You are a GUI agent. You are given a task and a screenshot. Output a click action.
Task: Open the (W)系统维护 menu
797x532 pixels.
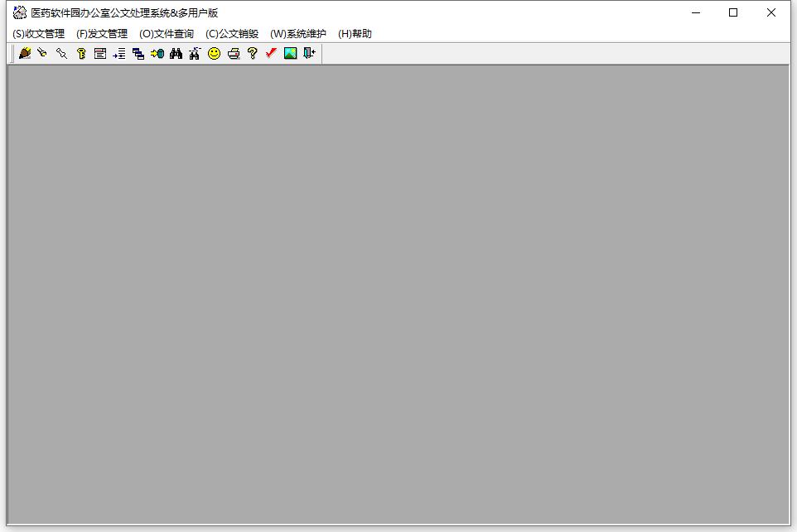pyautogui.click(x=298, y=34)
